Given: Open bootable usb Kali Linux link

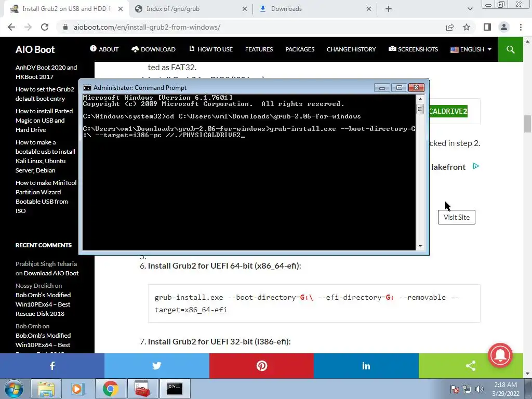Looking at the screenshot, I should pyautogui.click(x=46, y=156).
